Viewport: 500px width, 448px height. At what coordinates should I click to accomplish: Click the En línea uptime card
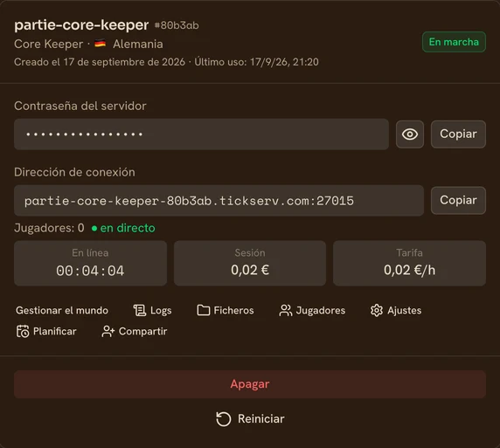90,263
